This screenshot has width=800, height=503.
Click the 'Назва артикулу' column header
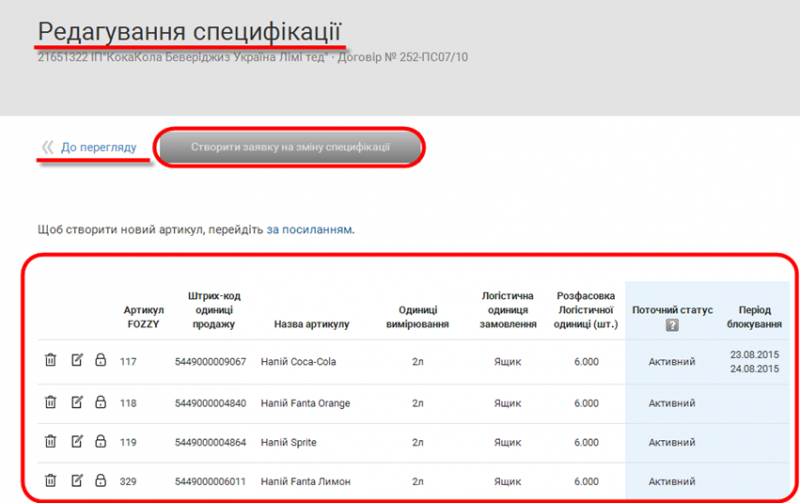[x=312, y=324]
